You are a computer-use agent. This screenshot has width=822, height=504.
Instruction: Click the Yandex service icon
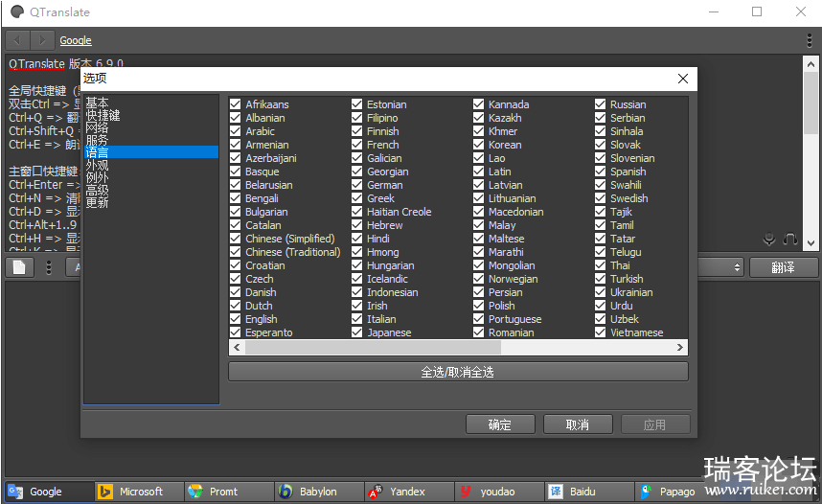pyautogui.click(x=376, y=492)
